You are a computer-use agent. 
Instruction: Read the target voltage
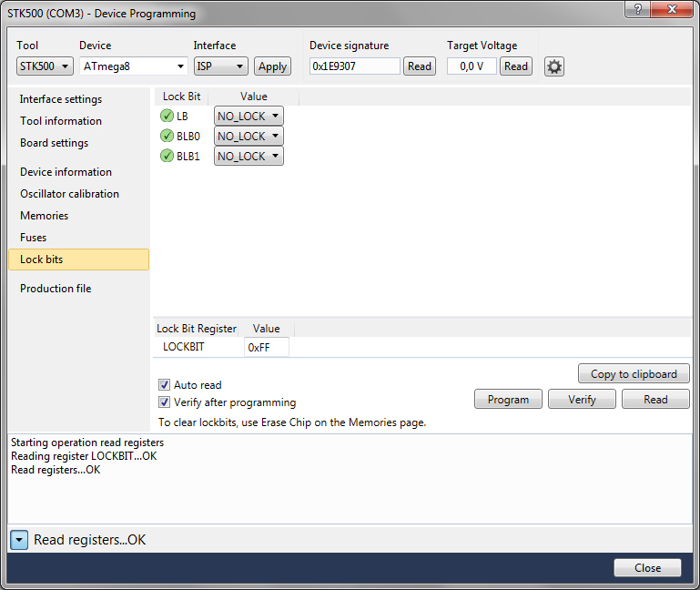pyautogui.click(x=515, y=66)
